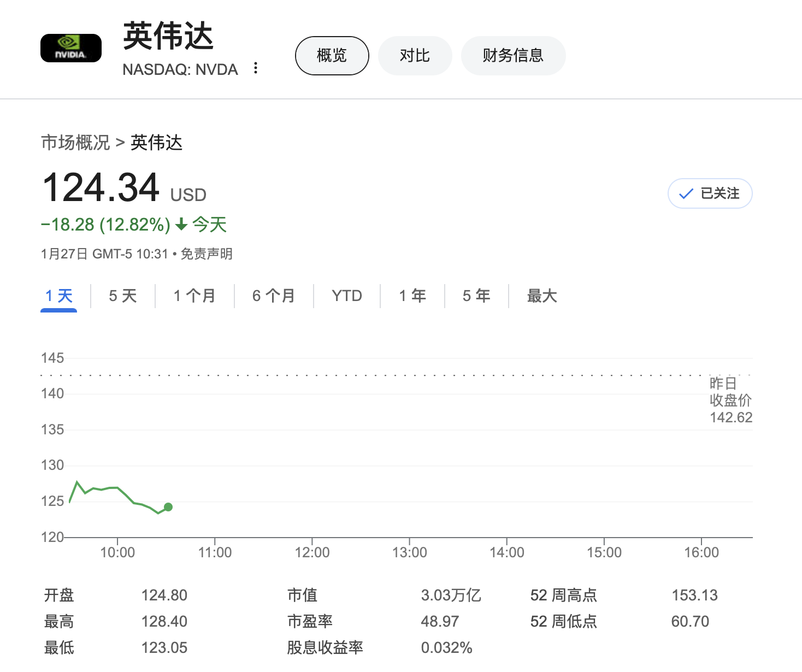The image size is (802, 672).
Task: Click the 最高 value 128.40
Action: pyautogui.click(x=164, y=621)
